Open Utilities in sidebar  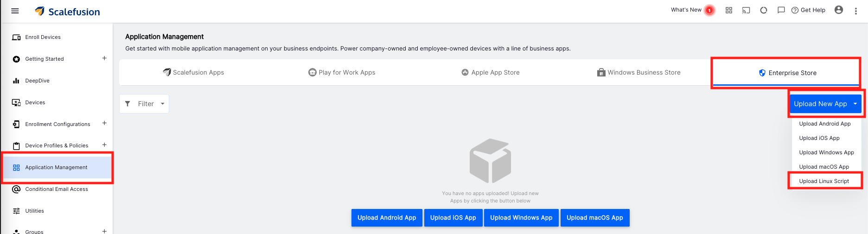tap(34, 211)
